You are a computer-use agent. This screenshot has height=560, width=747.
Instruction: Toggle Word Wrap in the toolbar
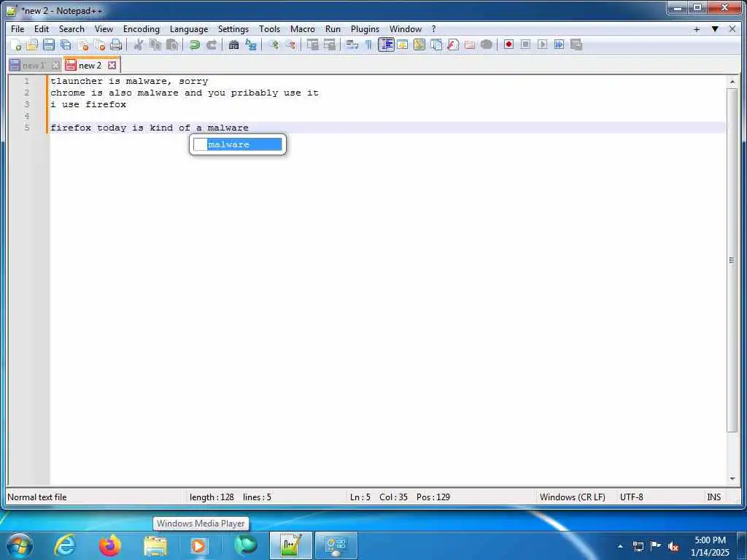click(352, 44)
